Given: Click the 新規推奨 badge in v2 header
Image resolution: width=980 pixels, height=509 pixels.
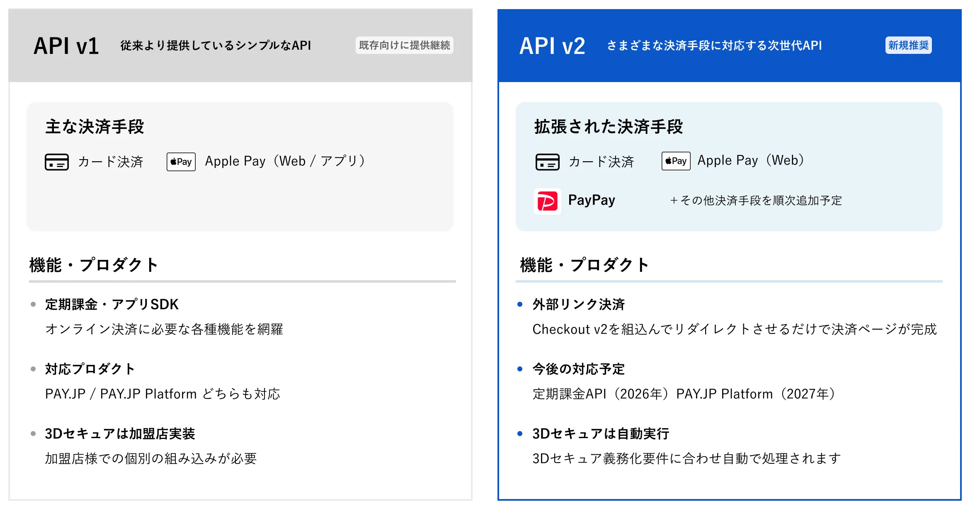Looking at the screenshot, I should point(908,45).
